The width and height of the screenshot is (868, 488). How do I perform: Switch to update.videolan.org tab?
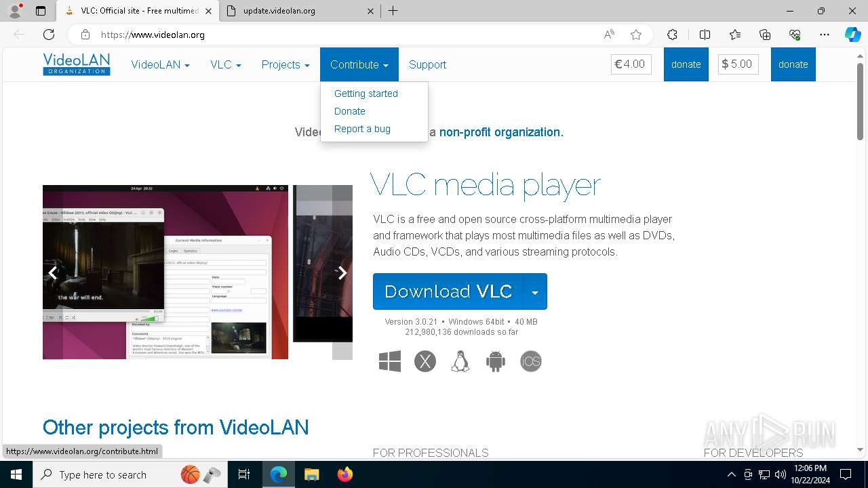(300, 11)
